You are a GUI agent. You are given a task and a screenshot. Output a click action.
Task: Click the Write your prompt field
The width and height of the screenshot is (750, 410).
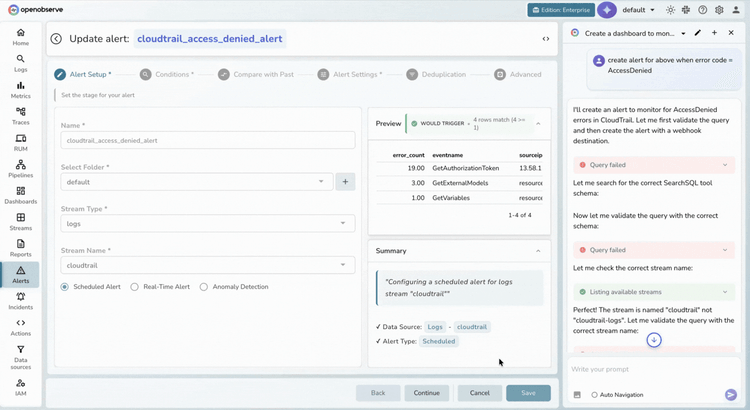tap(654, 369)
